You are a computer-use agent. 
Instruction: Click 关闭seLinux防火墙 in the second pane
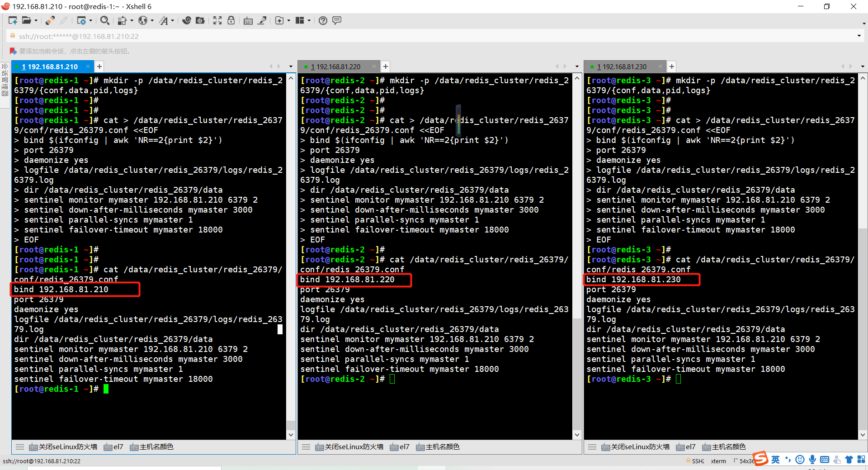pos(349,447)
